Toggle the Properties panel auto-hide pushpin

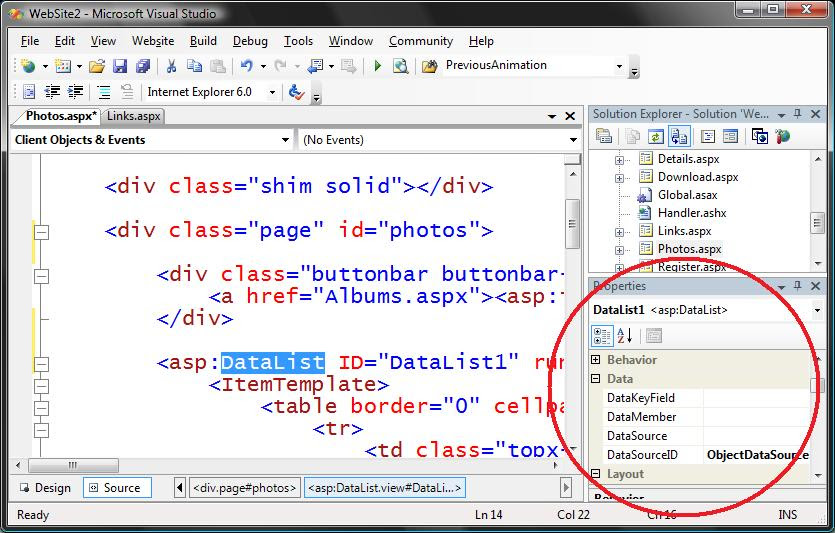[x=797, y=286]
